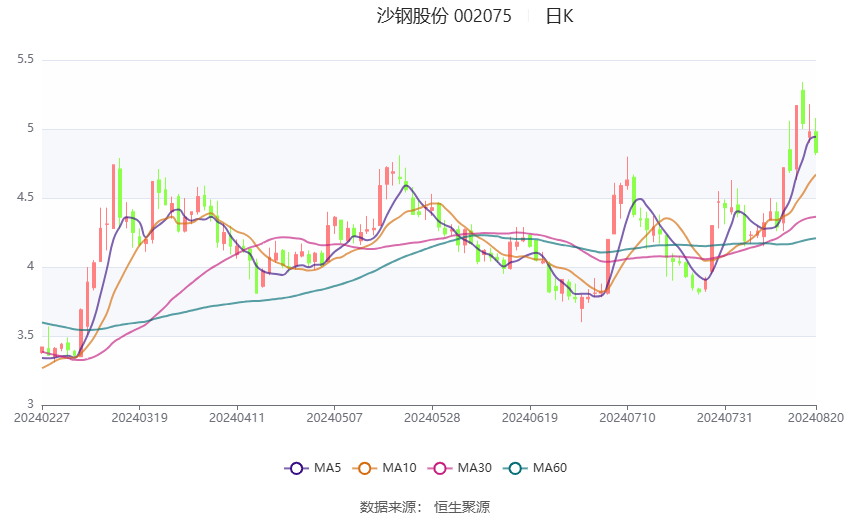Click the tallest green candlestick above 5
This screenshot has height=517, width=850.
(x=802, y=107)
